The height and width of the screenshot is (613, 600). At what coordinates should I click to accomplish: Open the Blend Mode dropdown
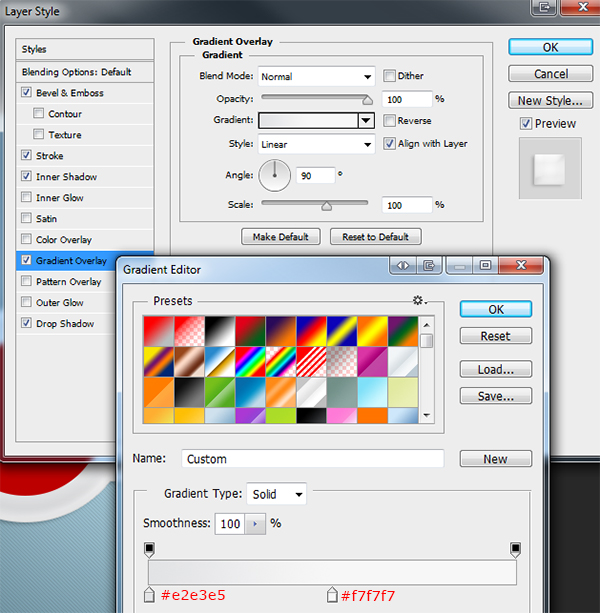[316, 77]
